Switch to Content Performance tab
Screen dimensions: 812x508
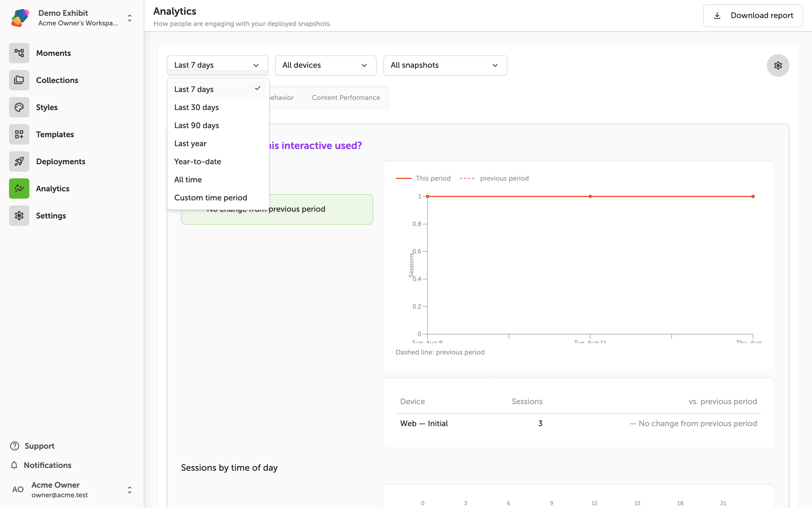pos(346,97)
